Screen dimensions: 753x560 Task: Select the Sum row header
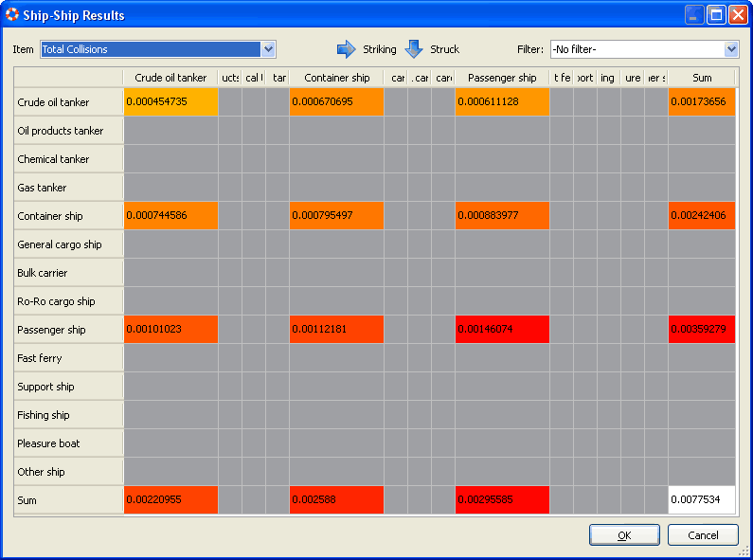69,500
